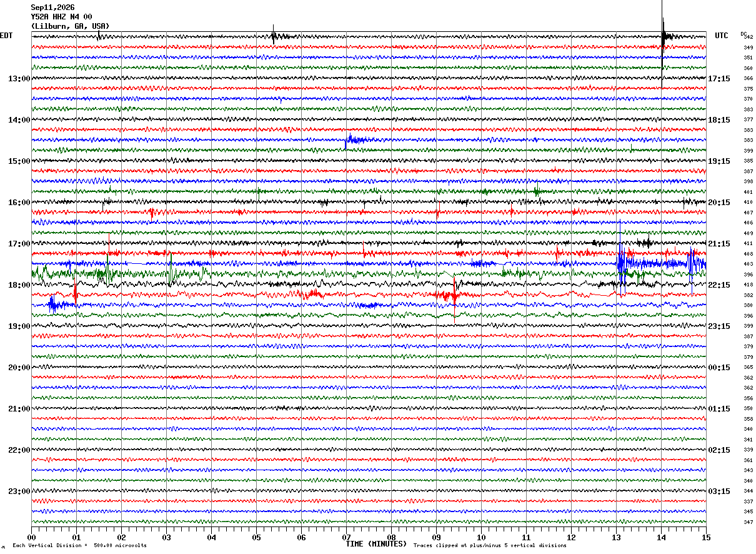Click the Lilburn, GA, USA location text
Viewport: 756px width, 554px height.
(70, 26)
